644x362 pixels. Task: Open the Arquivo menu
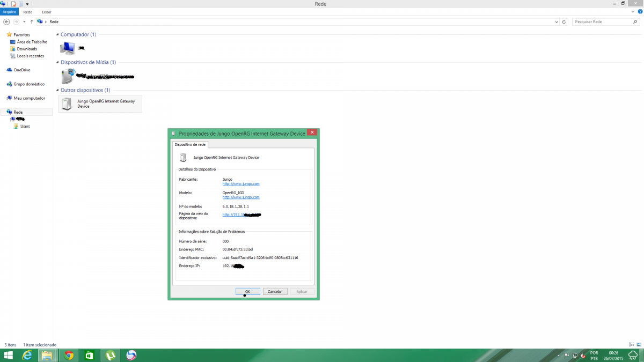(x=10, y=12)
